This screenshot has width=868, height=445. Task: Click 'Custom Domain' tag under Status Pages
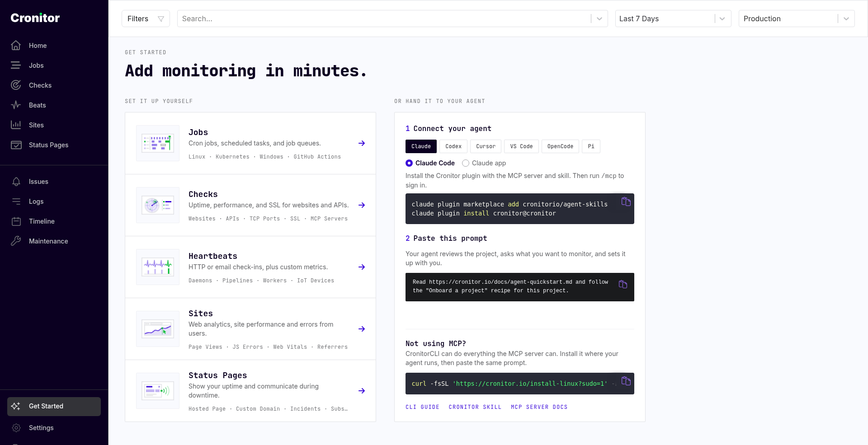pyautogui.click(x=258, y=409)
